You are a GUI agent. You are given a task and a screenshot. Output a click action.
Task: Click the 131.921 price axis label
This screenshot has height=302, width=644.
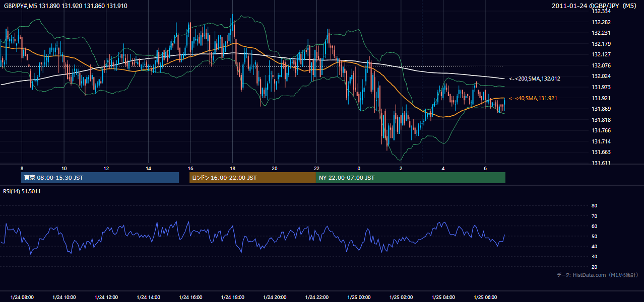[601, 98]
